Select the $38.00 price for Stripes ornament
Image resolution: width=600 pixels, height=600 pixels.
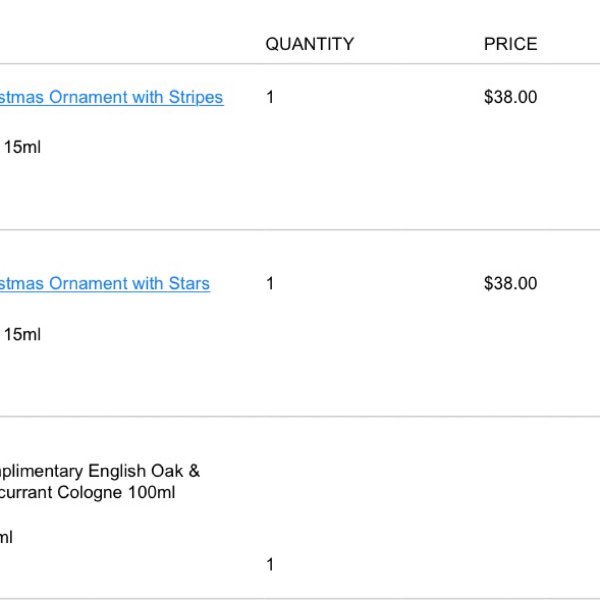(510, 97)
